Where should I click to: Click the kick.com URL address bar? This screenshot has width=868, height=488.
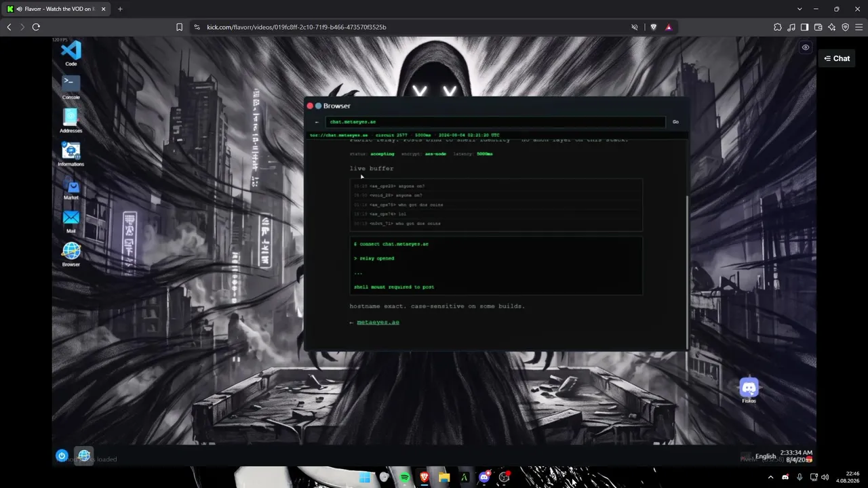(407, 27)
